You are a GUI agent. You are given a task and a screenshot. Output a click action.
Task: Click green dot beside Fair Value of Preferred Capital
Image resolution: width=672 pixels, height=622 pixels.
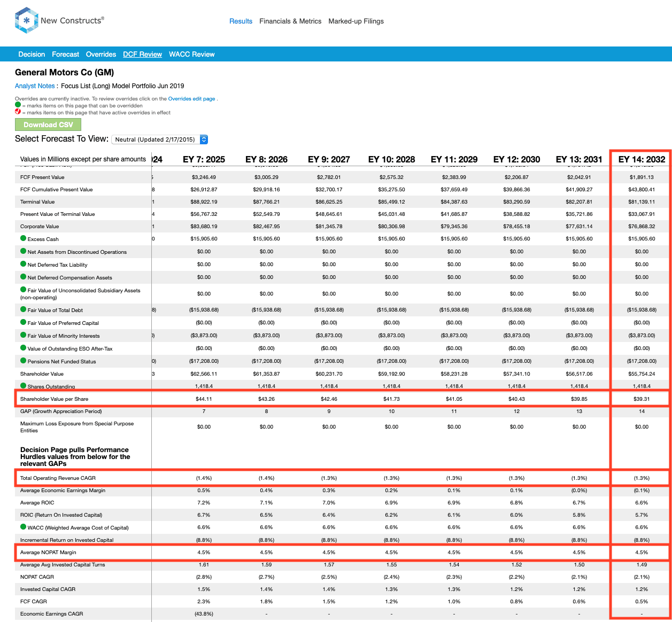coord(24,322)
